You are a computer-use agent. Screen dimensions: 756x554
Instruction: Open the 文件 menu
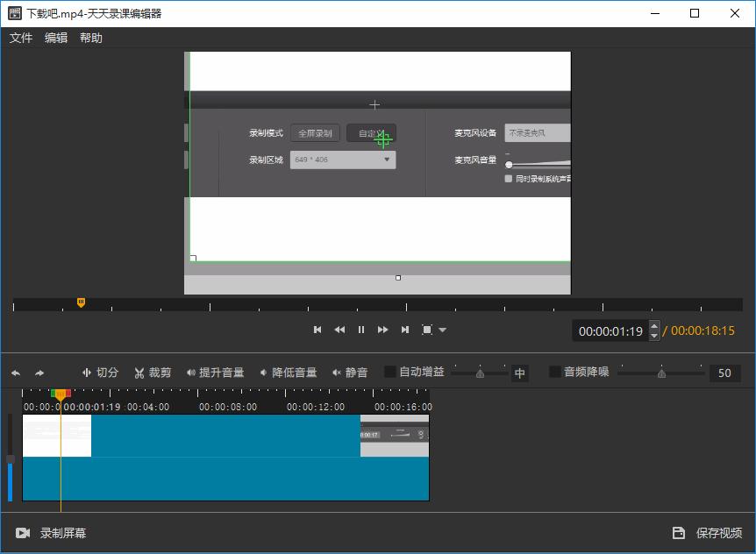21,38
